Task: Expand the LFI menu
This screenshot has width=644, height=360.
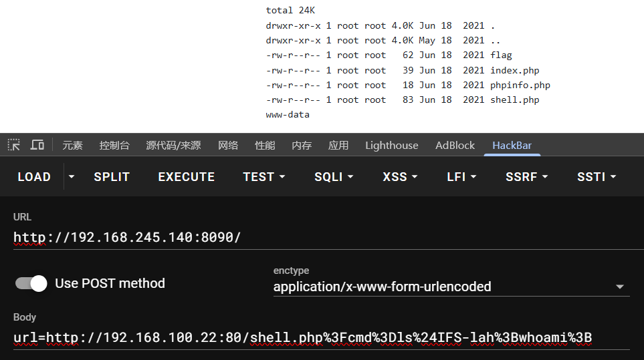Action: [x=461, y=177]
